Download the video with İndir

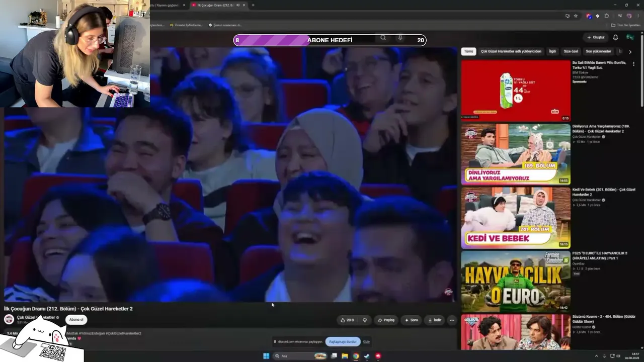pos(434,320)
